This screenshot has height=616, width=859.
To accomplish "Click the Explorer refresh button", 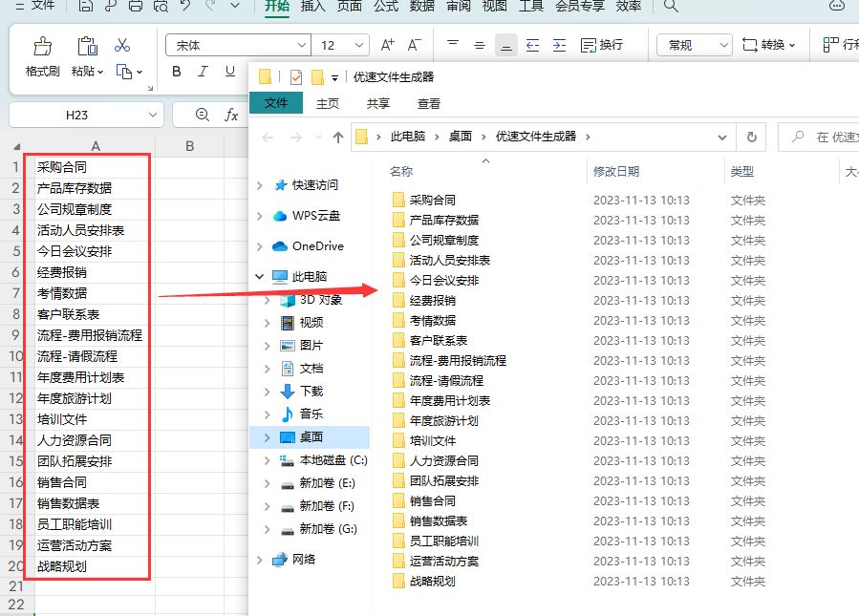I will [752, 137].
